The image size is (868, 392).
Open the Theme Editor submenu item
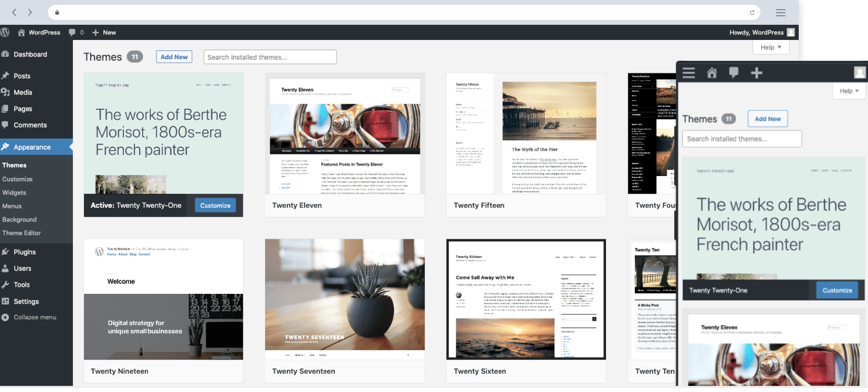[x=21, y=233]
